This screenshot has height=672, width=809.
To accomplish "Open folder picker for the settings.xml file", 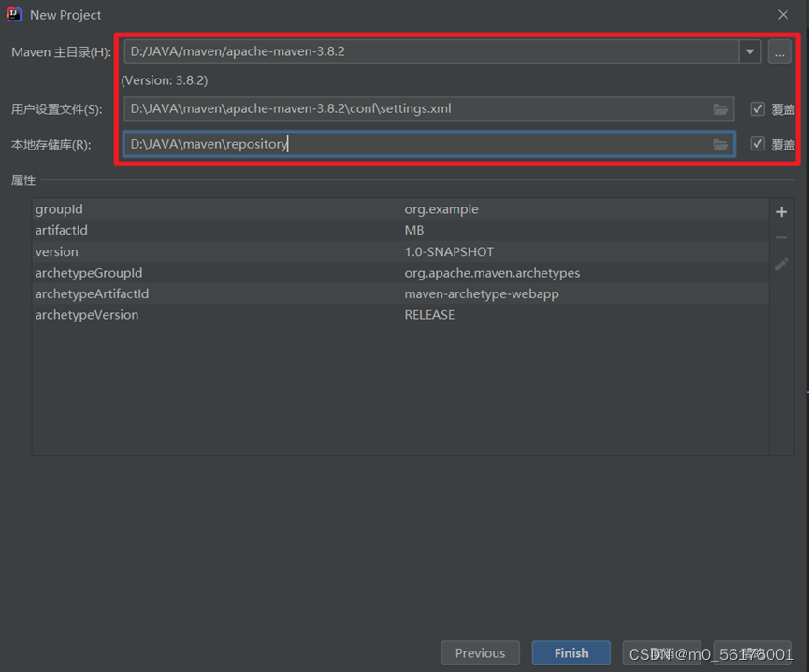I will [x=720, y=109].
